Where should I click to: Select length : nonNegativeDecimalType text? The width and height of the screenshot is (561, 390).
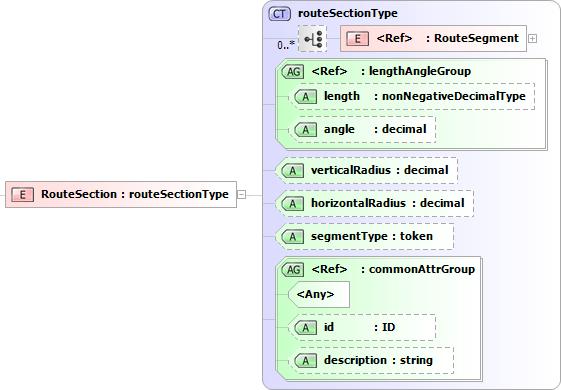point(425,96)
